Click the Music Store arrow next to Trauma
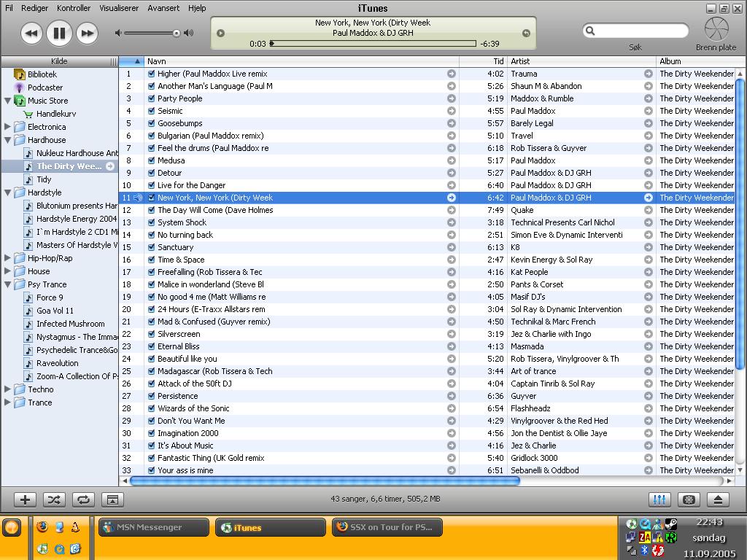Image resolution: width=747 pixels, height=560 pixels. pos(649,74)
